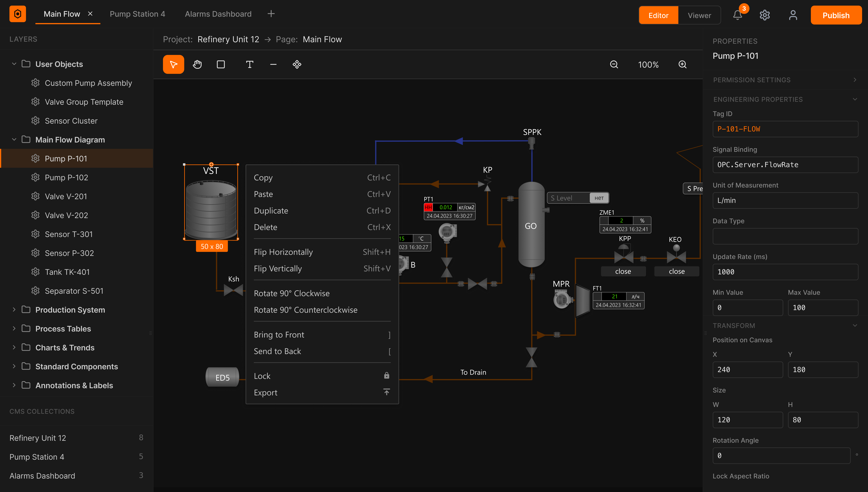Viewport: 868px width, 492px height.
Task: Expand the Production System folder
Action: pyautogui.click(x=14, y=309)
